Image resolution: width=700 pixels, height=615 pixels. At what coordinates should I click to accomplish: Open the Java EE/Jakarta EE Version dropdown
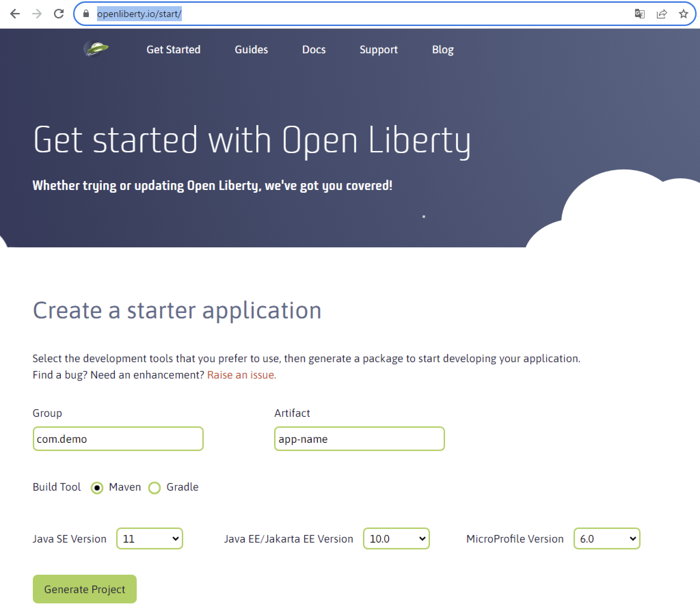click(x=396, y=539)
